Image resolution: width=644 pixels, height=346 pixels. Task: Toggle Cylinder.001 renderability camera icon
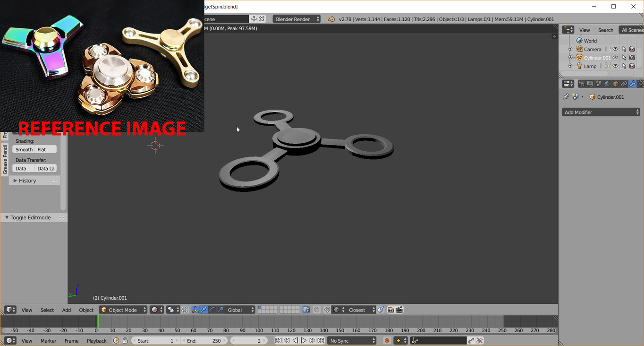coord(632,58)
